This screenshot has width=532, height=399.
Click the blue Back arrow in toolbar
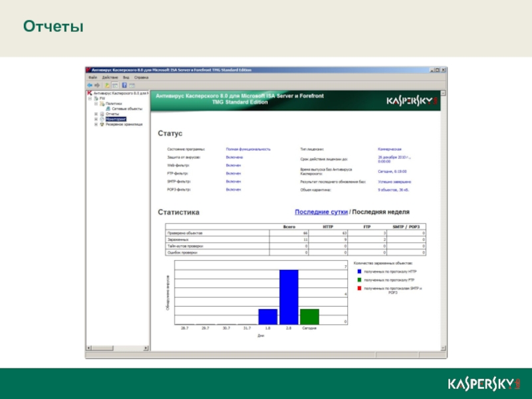click(x=90, y=86)
